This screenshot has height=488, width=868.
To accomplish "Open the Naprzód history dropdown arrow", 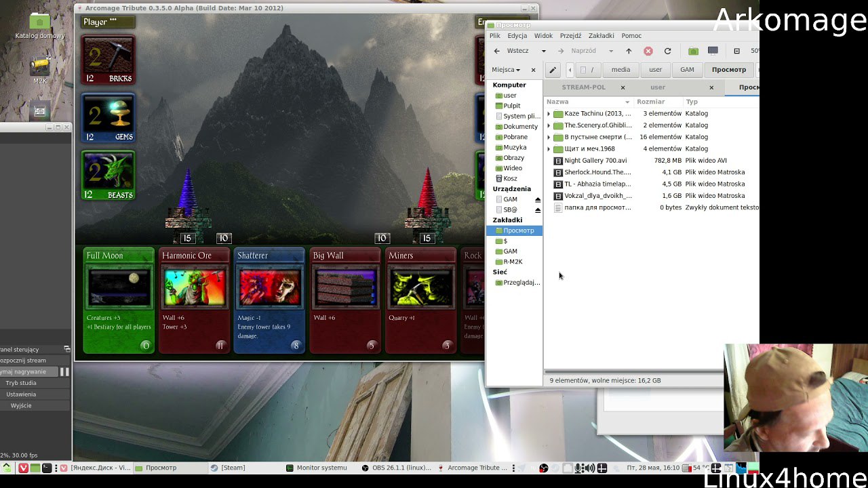I will point(610,51).
